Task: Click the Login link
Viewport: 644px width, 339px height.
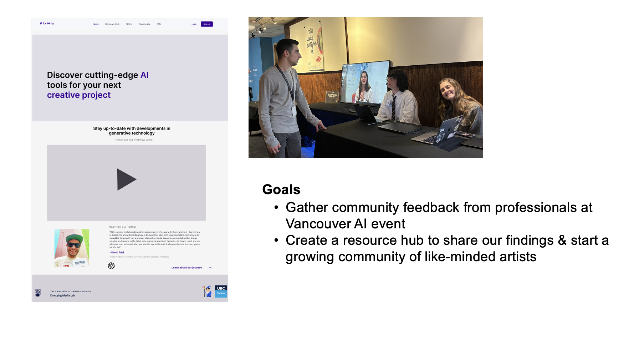Action: pos(194,24)
